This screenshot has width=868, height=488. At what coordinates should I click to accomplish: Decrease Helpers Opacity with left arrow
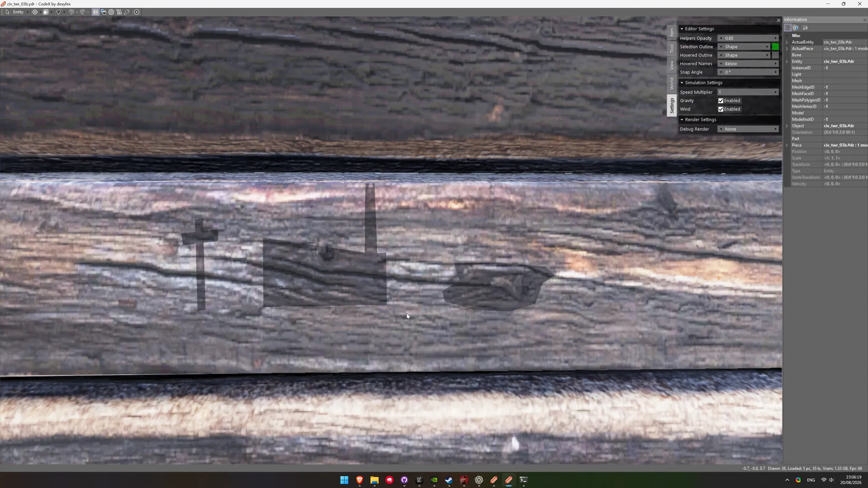(x=721, y=38)
